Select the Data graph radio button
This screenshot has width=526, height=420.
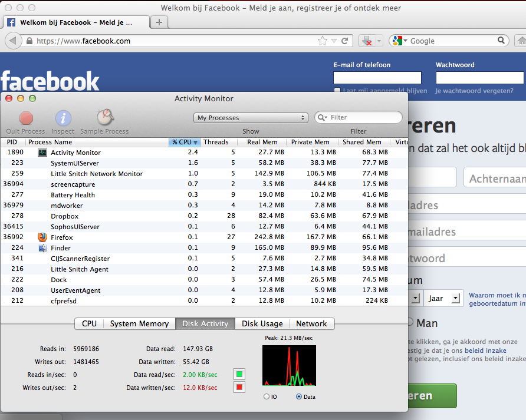click(x=299, y=396)
